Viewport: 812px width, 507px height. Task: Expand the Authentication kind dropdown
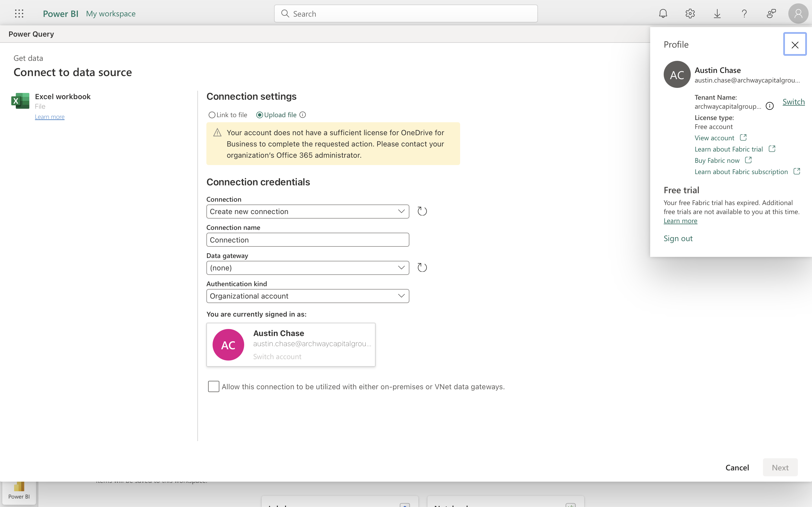tap(307, 296)
